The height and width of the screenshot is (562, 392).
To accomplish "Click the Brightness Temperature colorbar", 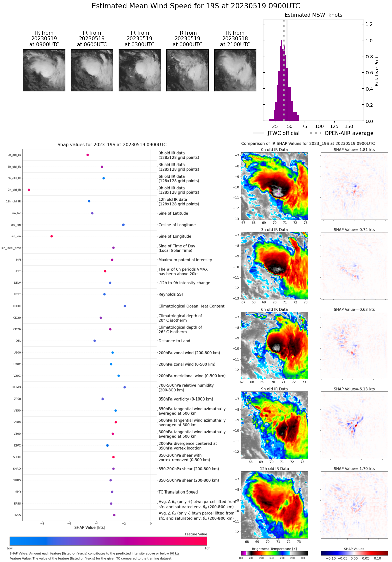I will 274,553.
